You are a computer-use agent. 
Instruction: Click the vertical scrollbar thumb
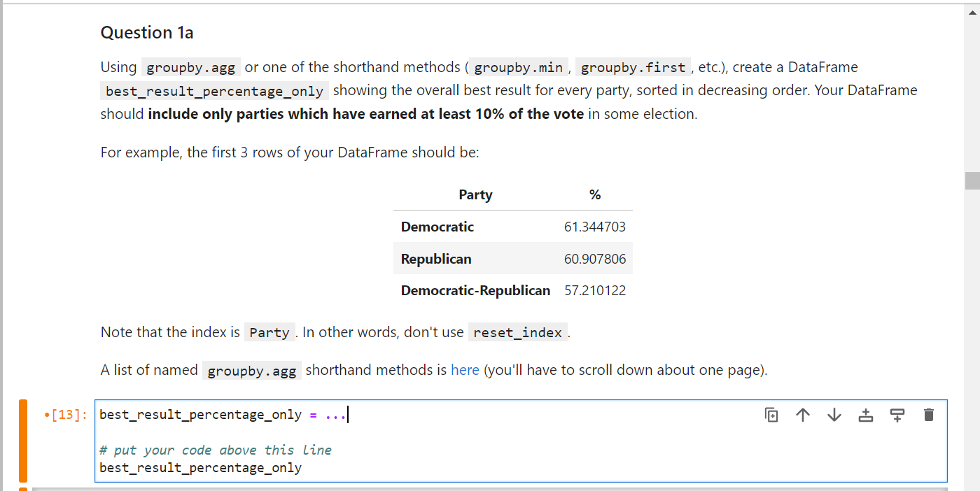click(973, 180)
